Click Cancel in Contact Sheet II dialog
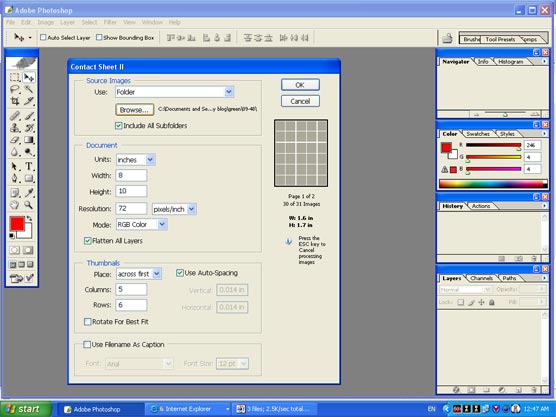This screenshot has height=417, width=556. point(300,101)
